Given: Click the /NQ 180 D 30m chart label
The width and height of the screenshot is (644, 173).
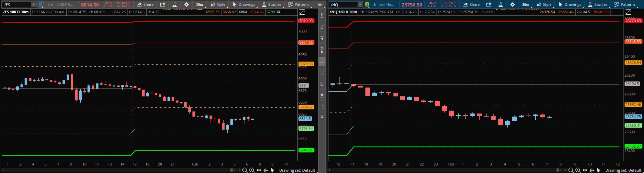Looking at the screenshot, I should [x=343, y=12].
